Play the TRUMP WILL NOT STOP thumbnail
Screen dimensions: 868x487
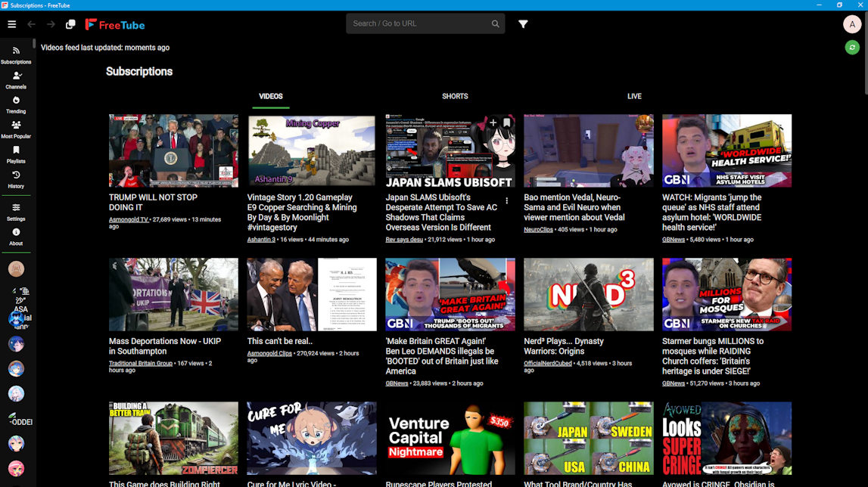[x=174, y=150]
